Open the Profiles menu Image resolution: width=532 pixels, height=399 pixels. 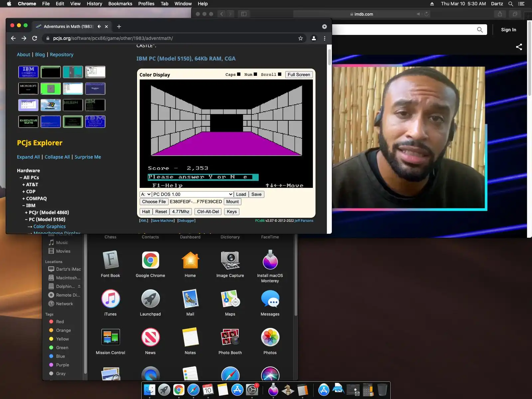tap(146, 4)
